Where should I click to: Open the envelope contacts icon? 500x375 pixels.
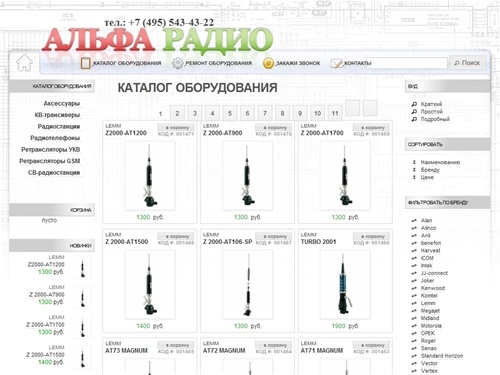[x=337, y=63]
